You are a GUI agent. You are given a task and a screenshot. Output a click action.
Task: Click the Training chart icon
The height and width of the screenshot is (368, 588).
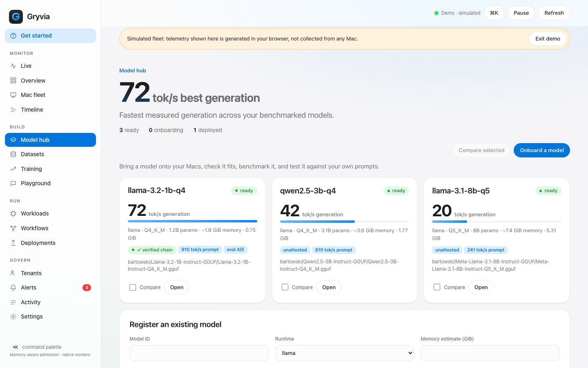tap(13, 169)
